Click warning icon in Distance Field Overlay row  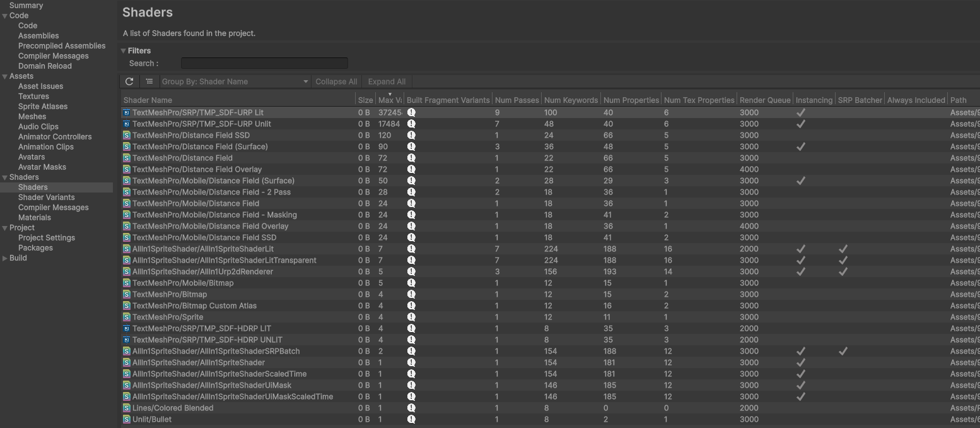411,169
